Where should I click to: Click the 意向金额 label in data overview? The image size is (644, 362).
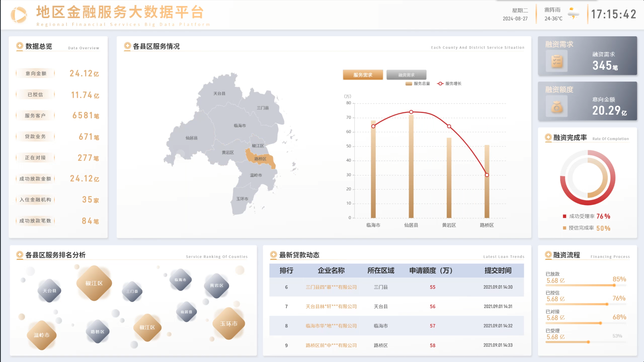click(36, 73)
